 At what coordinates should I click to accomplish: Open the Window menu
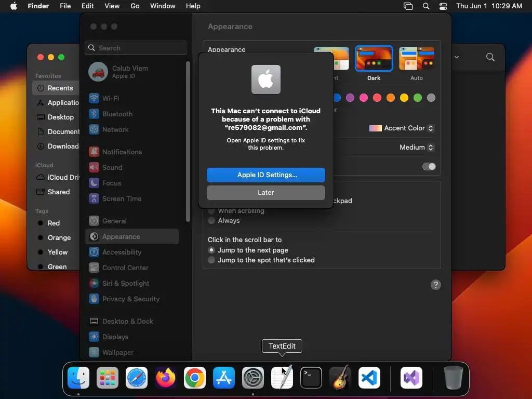click(163, 6)
